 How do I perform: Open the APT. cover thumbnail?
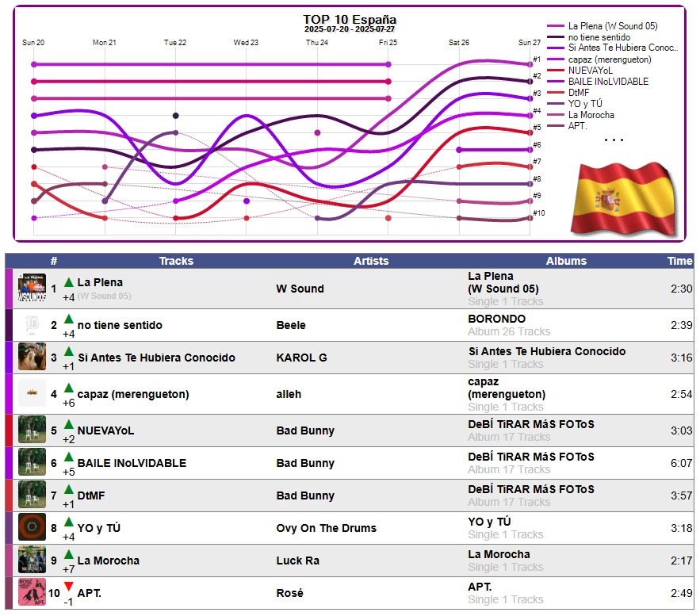(x=32, y=592)
